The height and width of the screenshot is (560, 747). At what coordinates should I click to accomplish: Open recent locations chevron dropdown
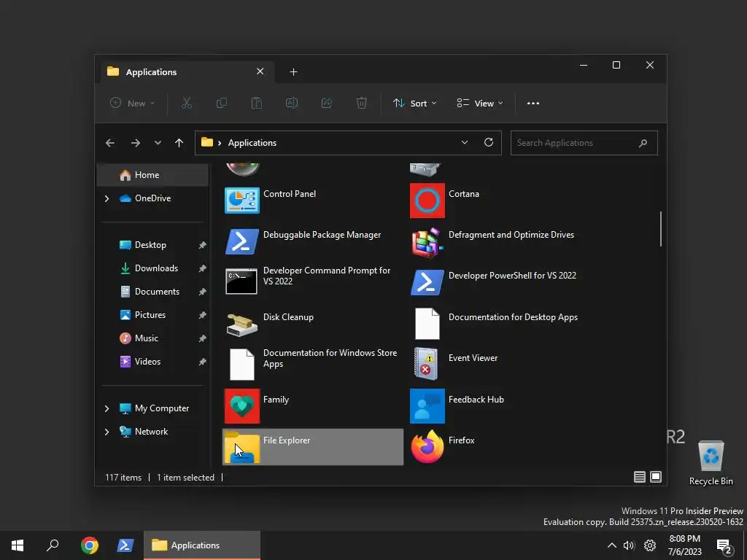point(158,143)
